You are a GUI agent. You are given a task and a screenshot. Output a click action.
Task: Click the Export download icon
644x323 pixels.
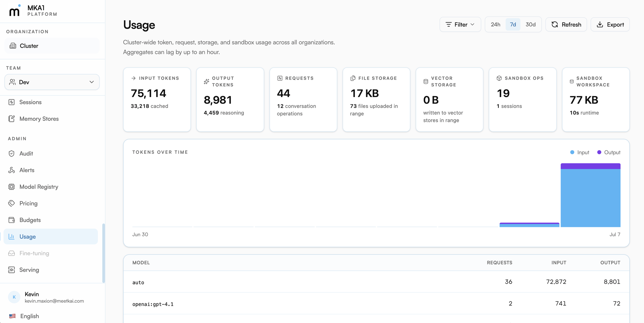point(600,24)
